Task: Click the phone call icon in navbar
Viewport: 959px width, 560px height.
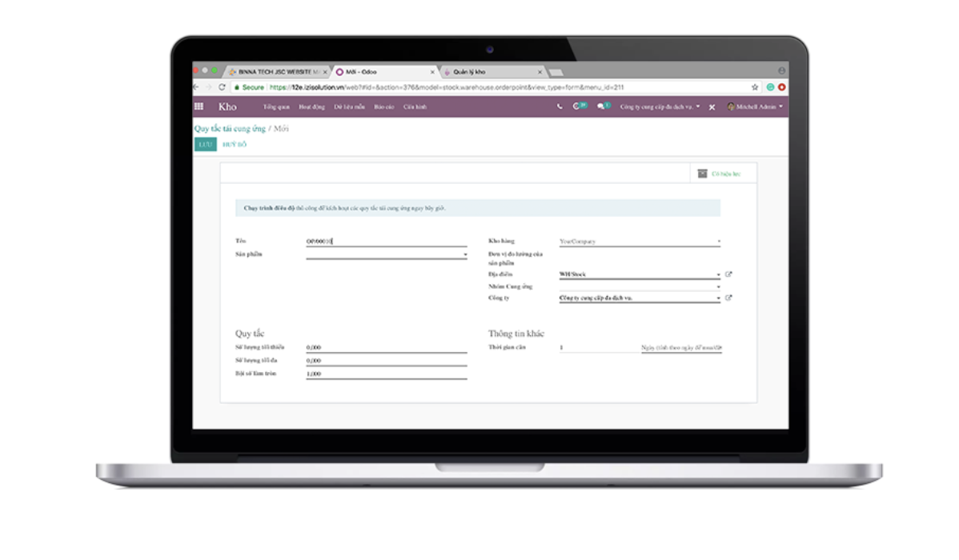Action: coord(560,106)
